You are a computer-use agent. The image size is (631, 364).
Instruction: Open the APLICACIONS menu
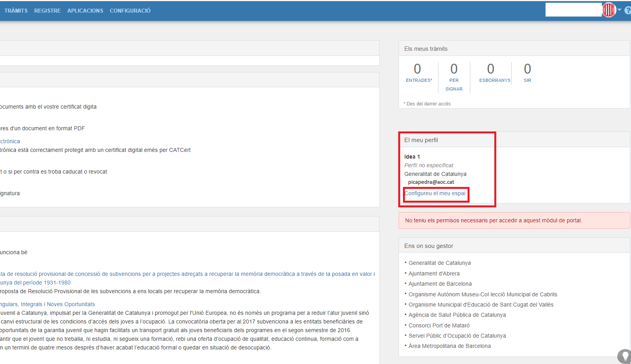click(85, 11)
